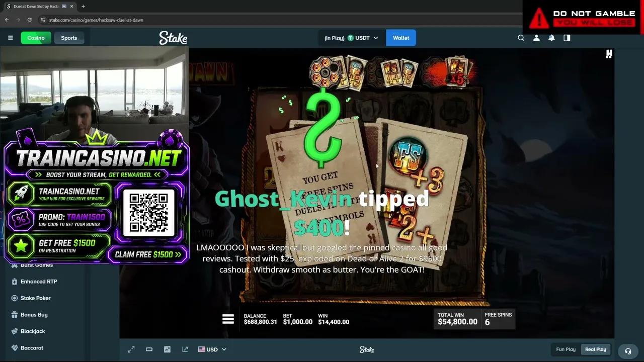Click the Stake logo below the game
Screen dimensions: 644x362
click(x=367, y=349)
